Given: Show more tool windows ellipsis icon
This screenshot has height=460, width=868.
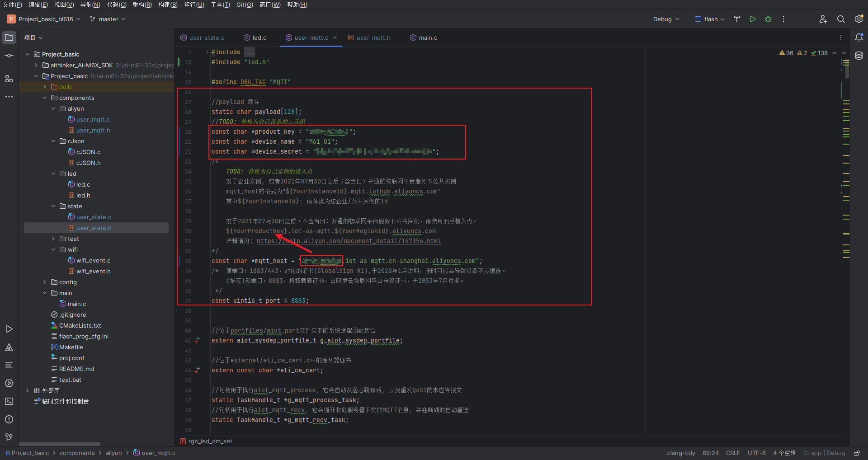Looking at the screenshot, I should pyautogui.click(x=9, y=97).
